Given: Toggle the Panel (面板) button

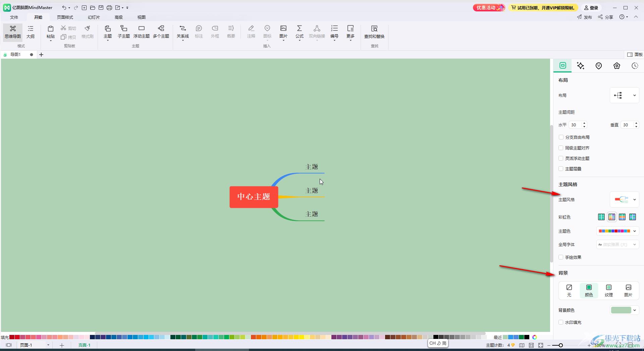Looking at the screenshot, I should 635,54.
